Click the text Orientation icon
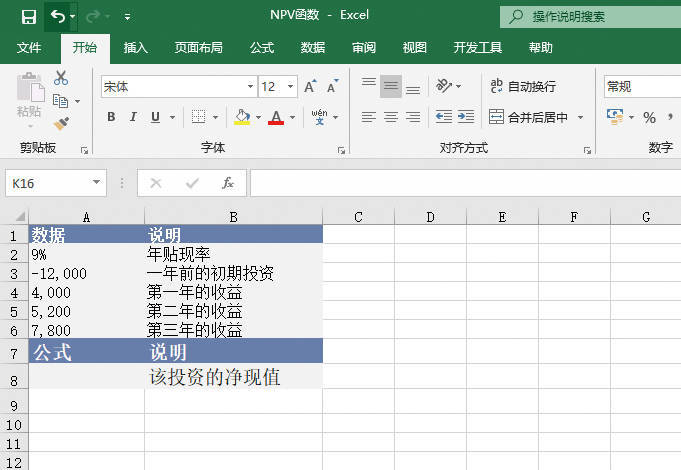This screenshot has height=470, width=681. point(443,87)
